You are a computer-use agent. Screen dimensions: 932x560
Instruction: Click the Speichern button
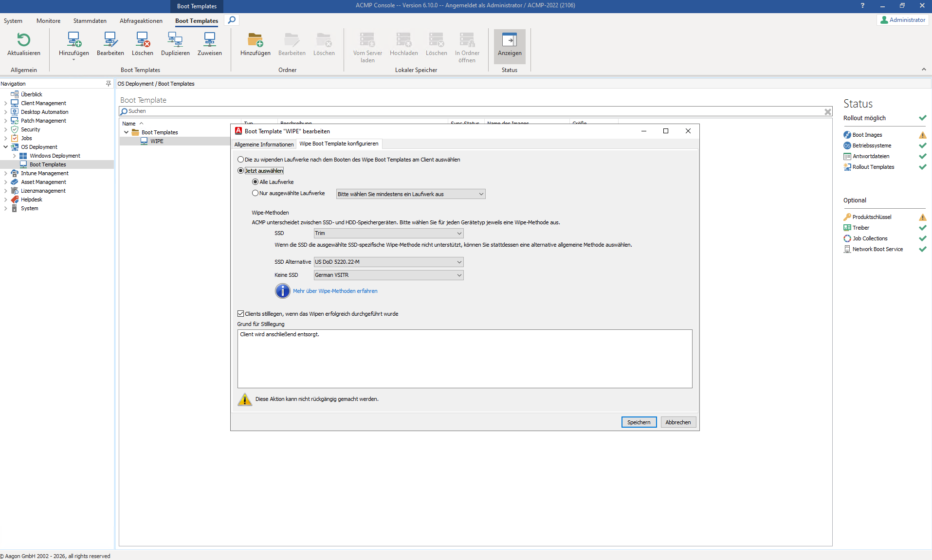pyautogui.click(x=639, y=422)
